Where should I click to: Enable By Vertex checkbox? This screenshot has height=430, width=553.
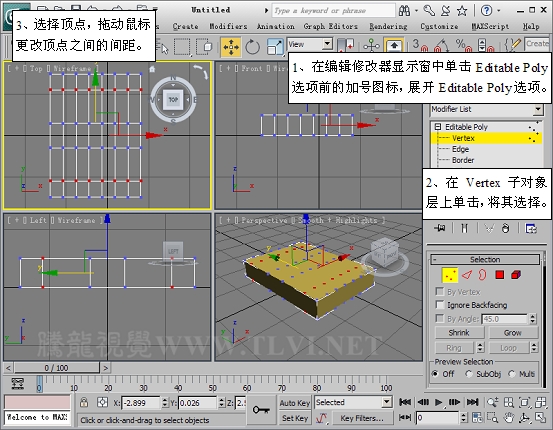pos(440,291)
